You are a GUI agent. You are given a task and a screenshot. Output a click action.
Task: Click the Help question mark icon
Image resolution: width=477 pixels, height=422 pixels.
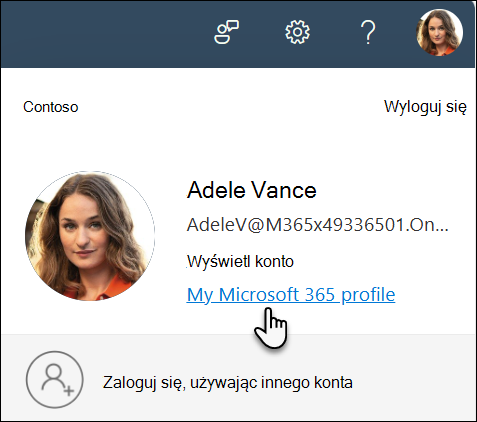point(368,32)
